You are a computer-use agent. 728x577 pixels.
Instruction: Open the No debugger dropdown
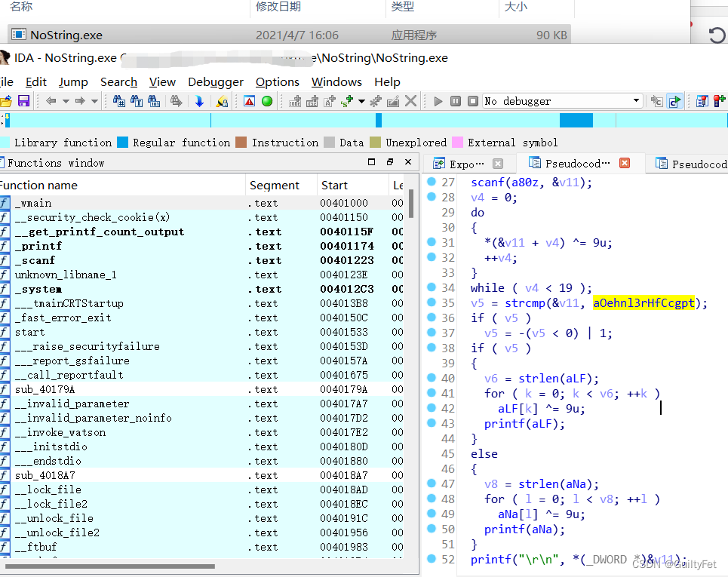[637, 101]
